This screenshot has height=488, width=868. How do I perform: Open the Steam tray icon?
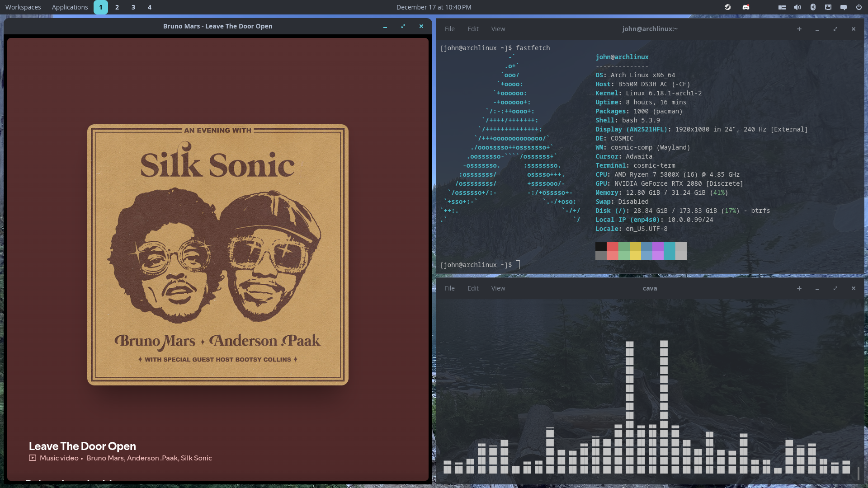click(x=728, y=7)
